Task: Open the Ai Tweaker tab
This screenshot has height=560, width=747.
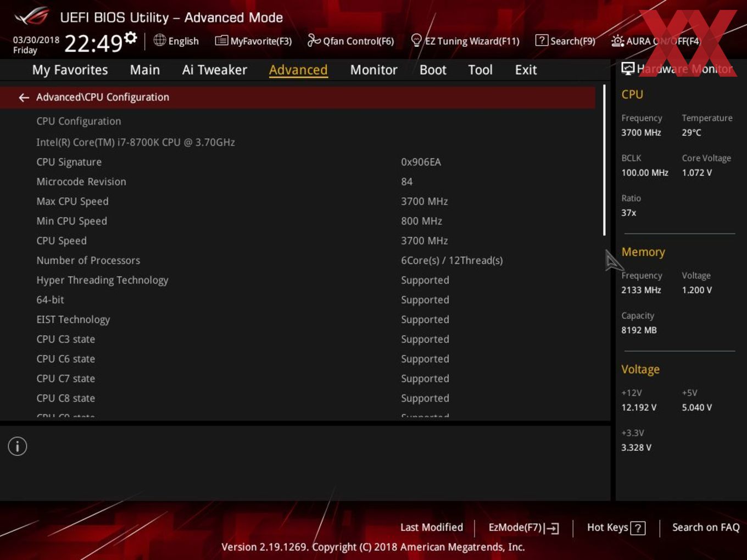Action: pyautogui.click(x=215, y=70)
